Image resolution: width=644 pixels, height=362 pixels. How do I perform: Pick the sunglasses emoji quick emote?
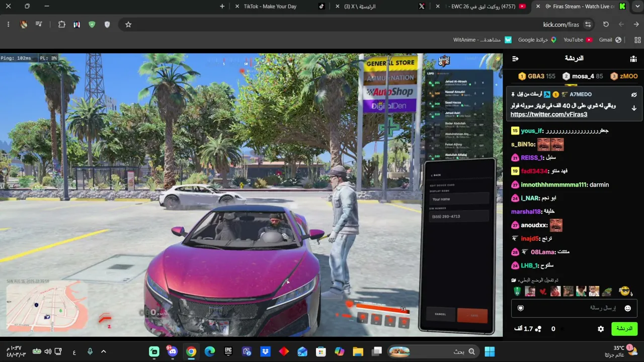point(624,291)
